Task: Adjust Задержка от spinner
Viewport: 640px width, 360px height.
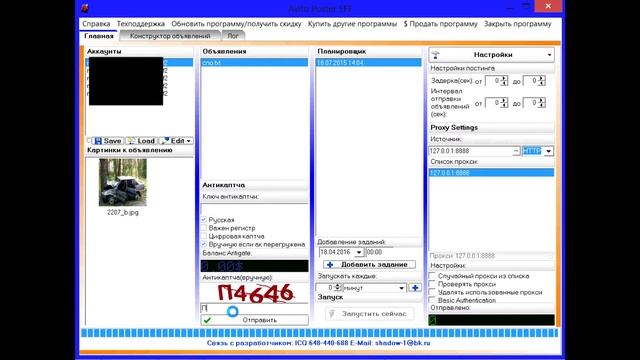Action: (504, 81)
